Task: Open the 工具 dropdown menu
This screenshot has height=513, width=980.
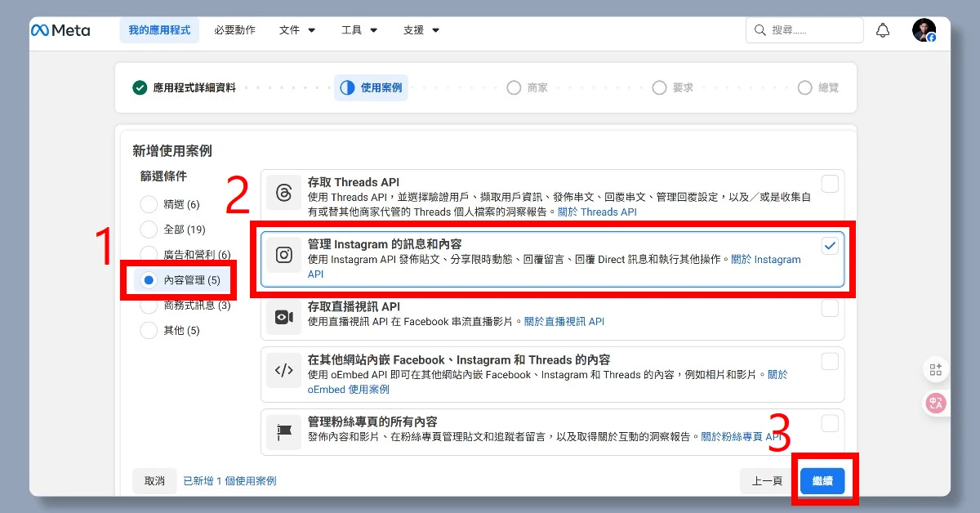Action: [359, 30]
